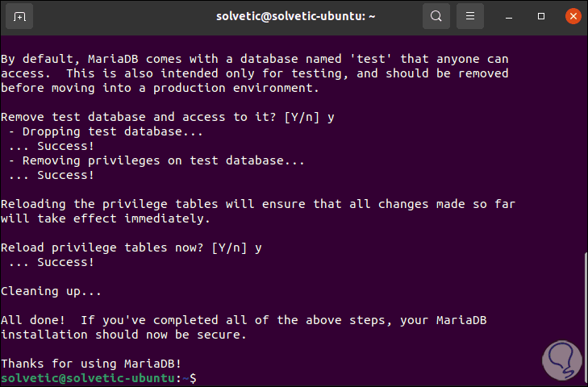Open the hamburger menu
The image size is (588, 387).
coord(471,16)
